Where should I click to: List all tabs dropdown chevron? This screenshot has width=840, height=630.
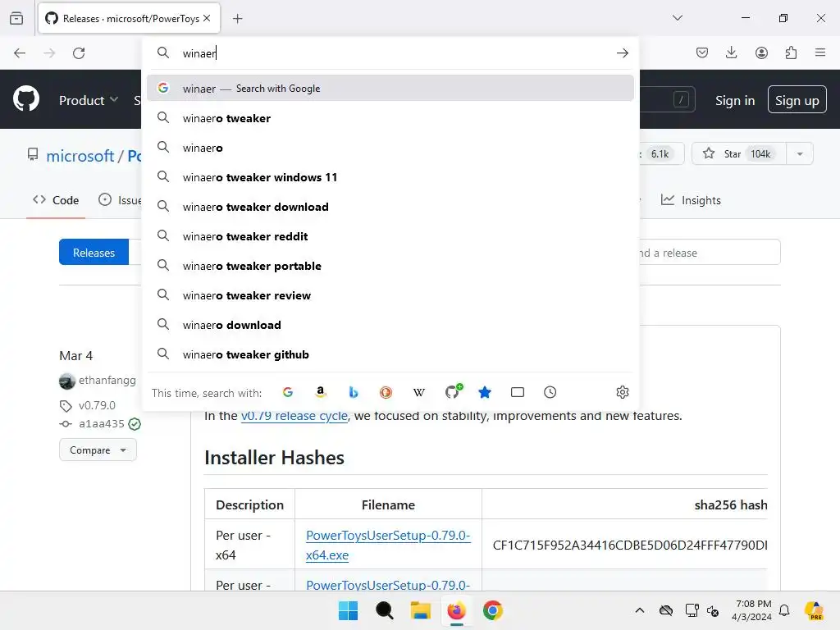[677, 18]
